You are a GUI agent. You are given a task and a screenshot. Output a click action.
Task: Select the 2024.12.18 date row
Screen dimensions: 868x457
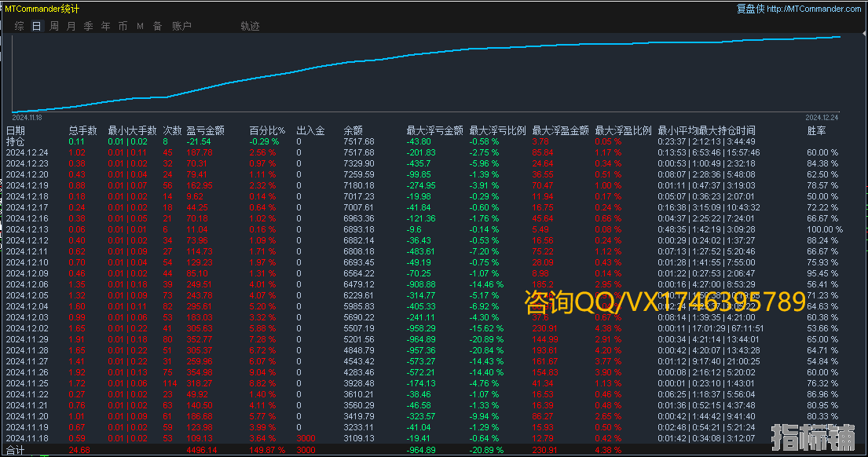[x=27, y=196]
